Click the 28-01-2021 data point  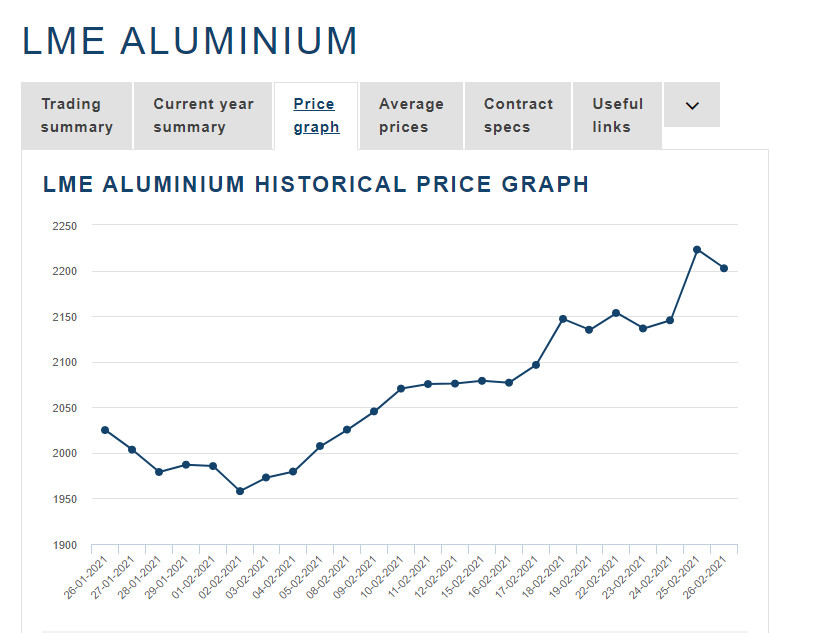coord(159,471)
